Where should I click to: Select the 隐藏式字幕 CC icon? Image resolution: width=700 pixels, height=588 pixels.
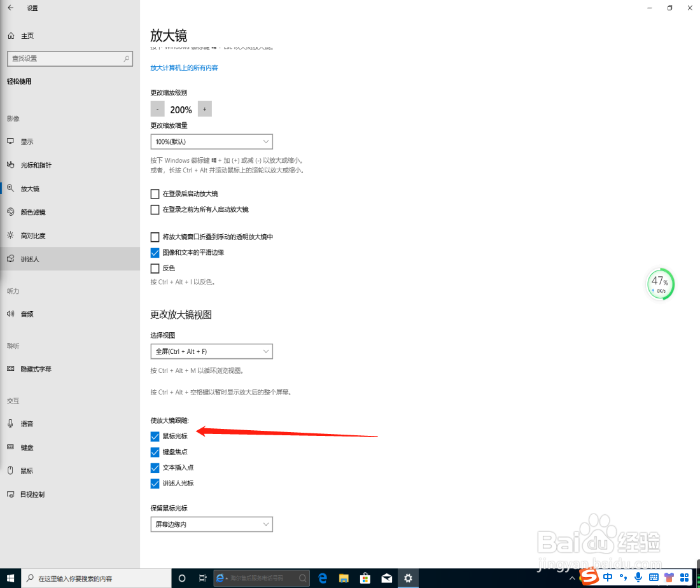(11, 368)
